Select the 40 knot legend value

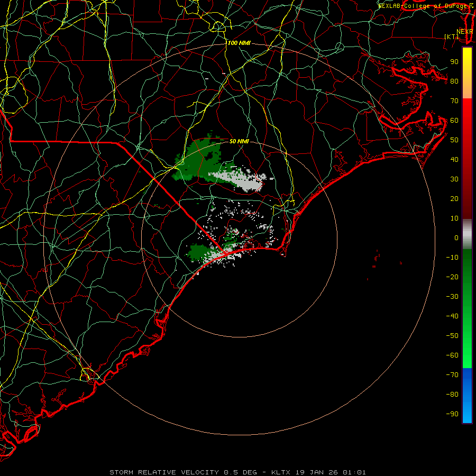[454, 160]
